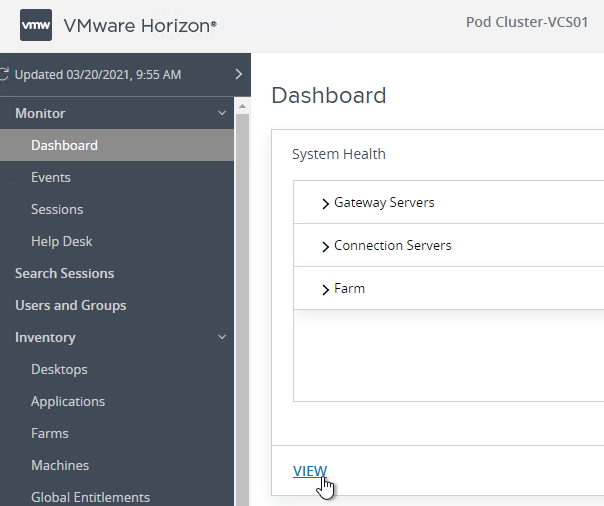Click the VIEW link under System Health

tap(310, 471)
